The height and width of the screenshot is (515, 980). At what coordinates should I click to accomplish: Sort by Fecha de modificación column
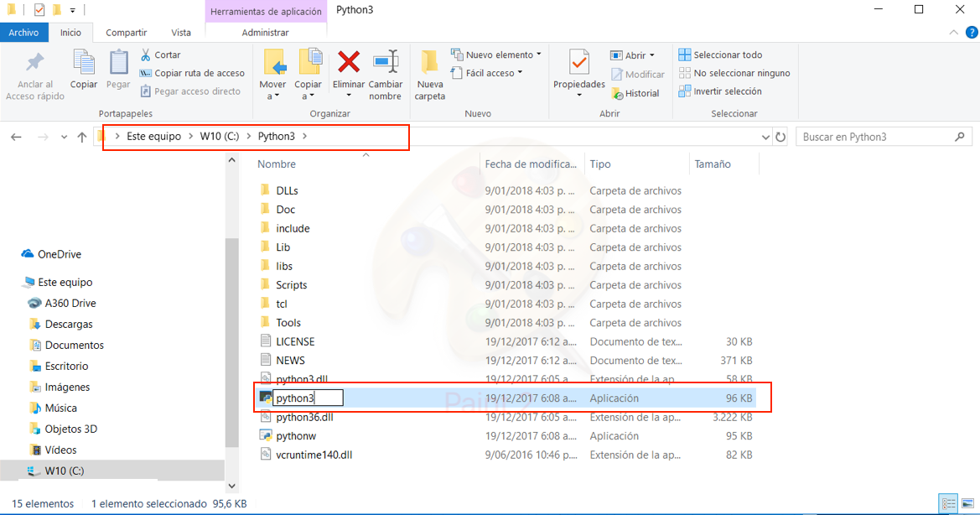click(x=531, y=164)
